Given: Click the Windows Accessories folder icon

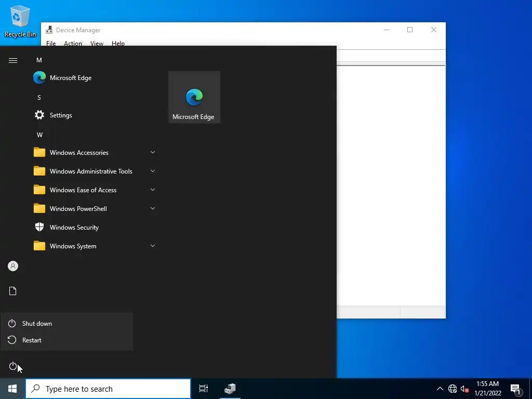Looking at the screenshot, I should pos(39,152).
